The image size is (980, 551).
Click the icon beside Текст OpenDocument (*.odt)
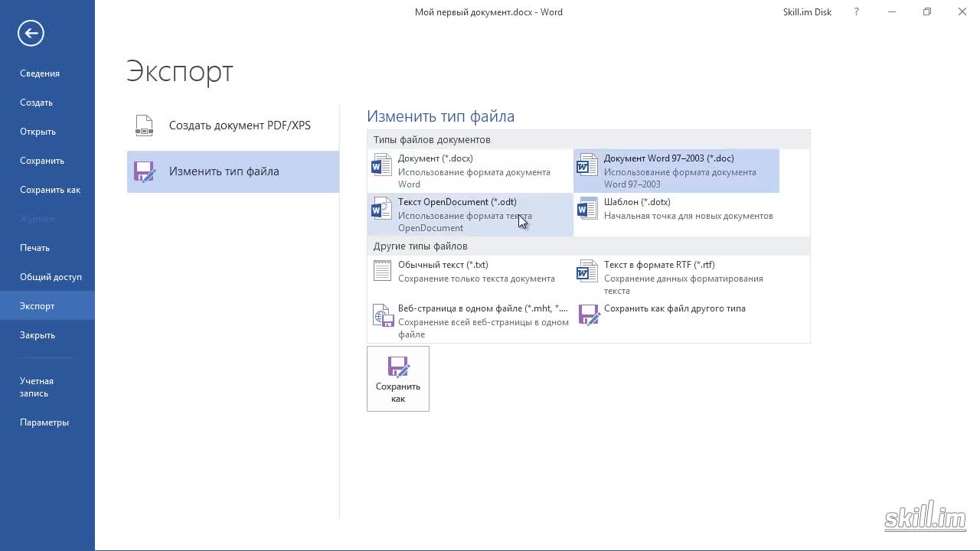tap(381, 208)
